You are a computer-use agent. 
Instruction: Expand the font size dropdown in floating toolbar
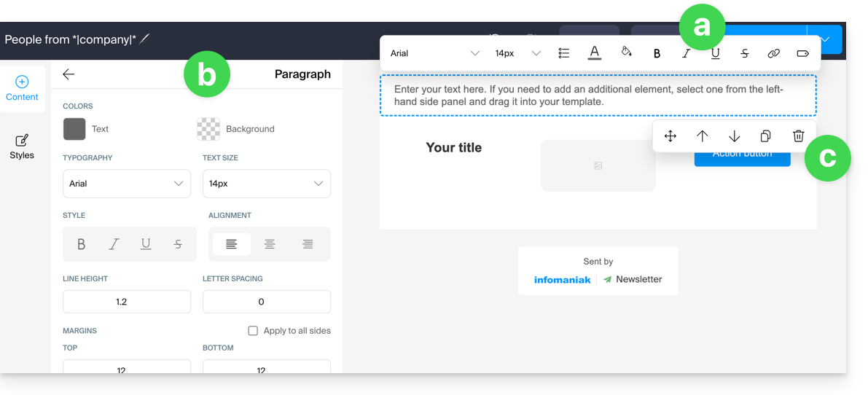(517, 53)
